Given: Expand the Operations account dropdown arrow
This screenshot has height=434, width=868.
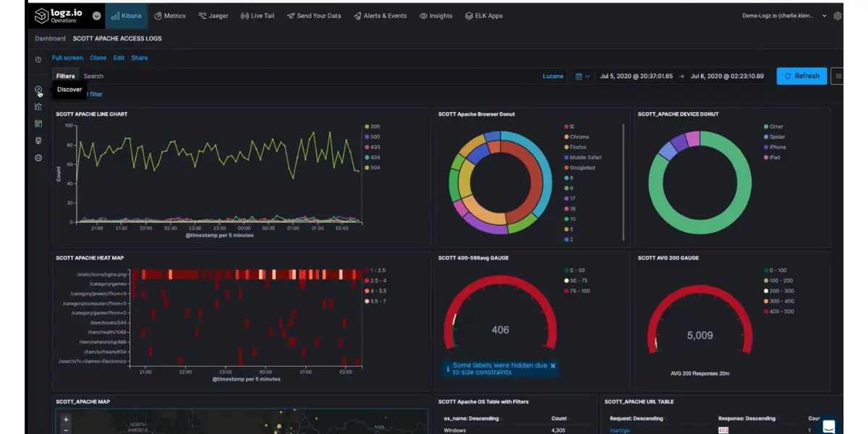Looking at the screenshot, I should click(97, 15).
